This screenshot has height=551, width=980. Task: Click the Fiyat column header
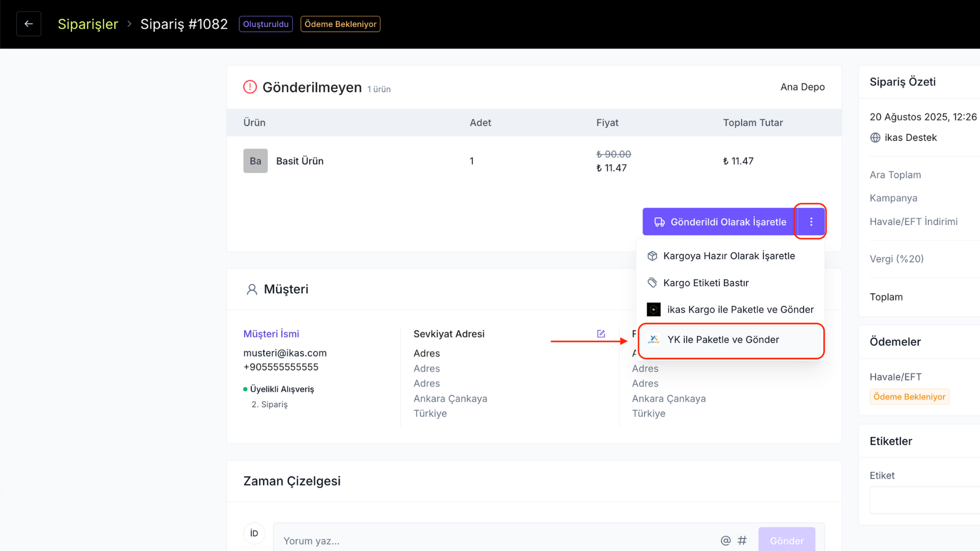(607, 122)
